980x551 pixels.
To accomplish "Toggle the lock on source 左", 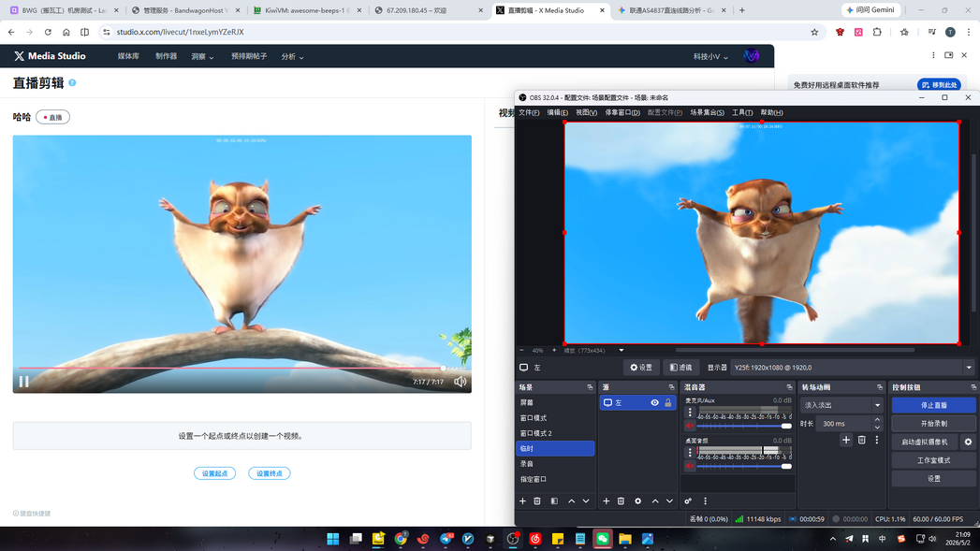I will click(x=668, y=403).
